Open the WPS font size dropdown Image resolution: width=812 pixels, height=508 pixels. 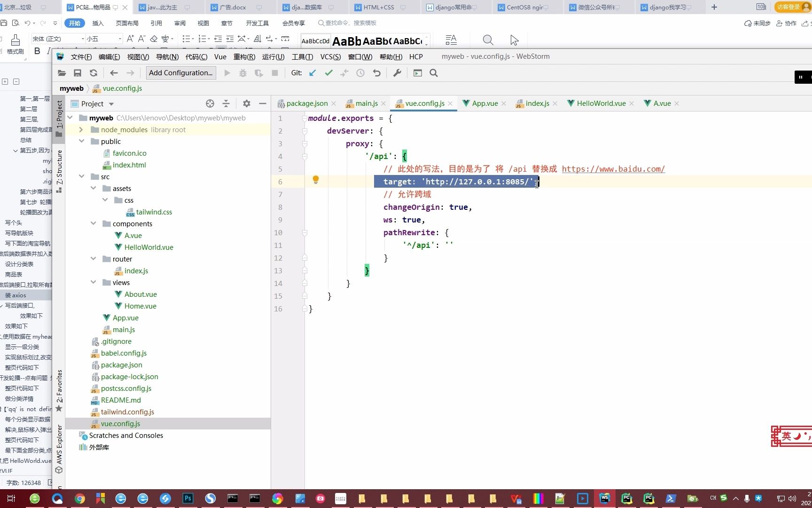tap(120, 39)
